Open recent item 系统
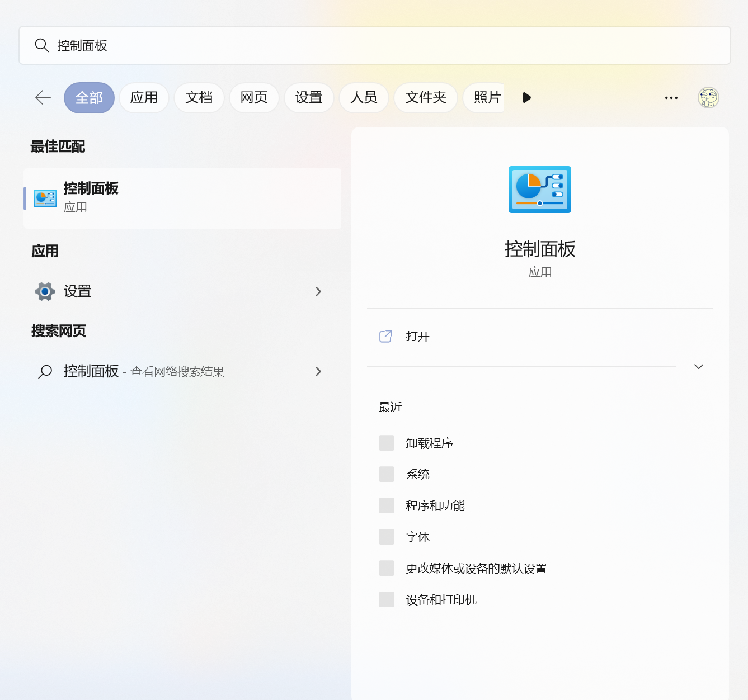 pos(418,474)
